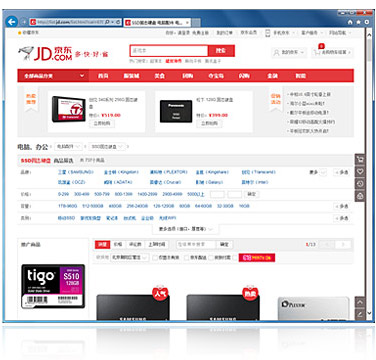Click the browser home icon in title bar
Viewport: 376px width, 360px height.
[x=350, y=22]
